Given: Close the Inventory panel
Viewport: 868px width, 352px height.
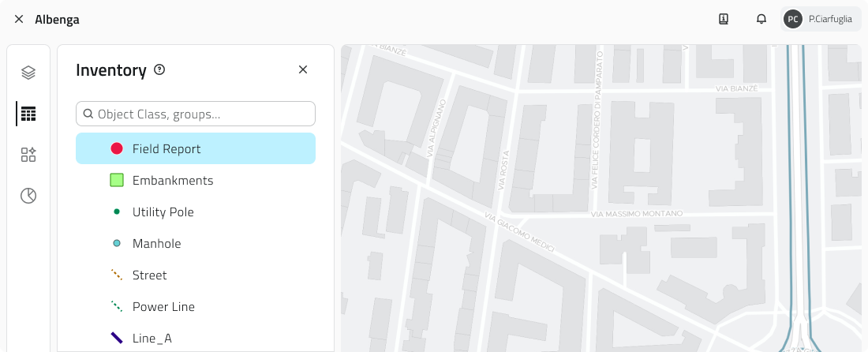Looking at the screenshot, I should (x=303, y=70).
